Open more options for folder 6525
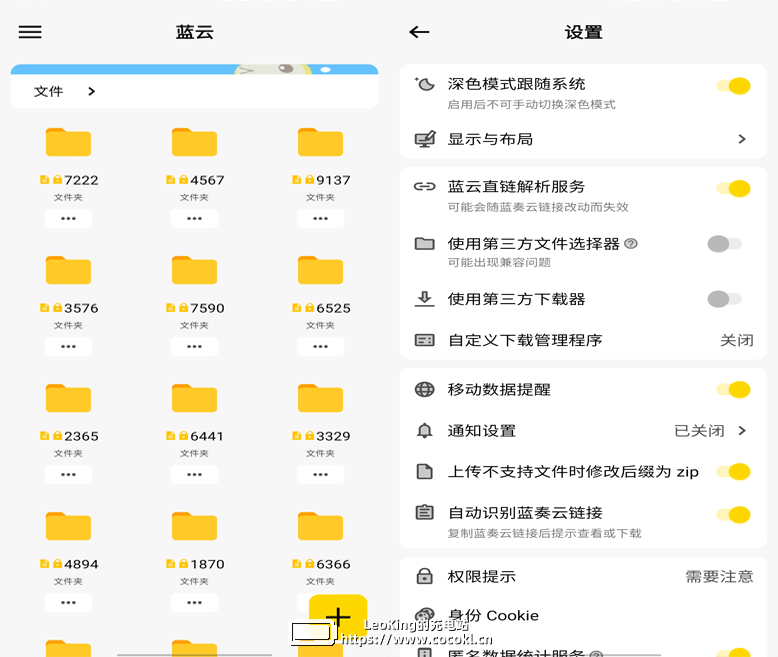The image size is (778, 657). tap(321, 346)
